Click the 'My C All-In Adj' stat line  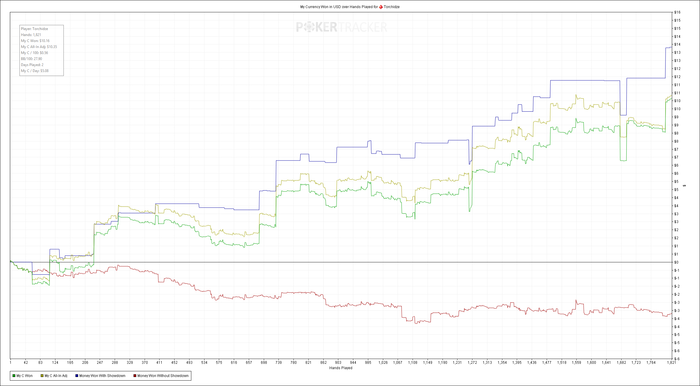coord(39,46)
